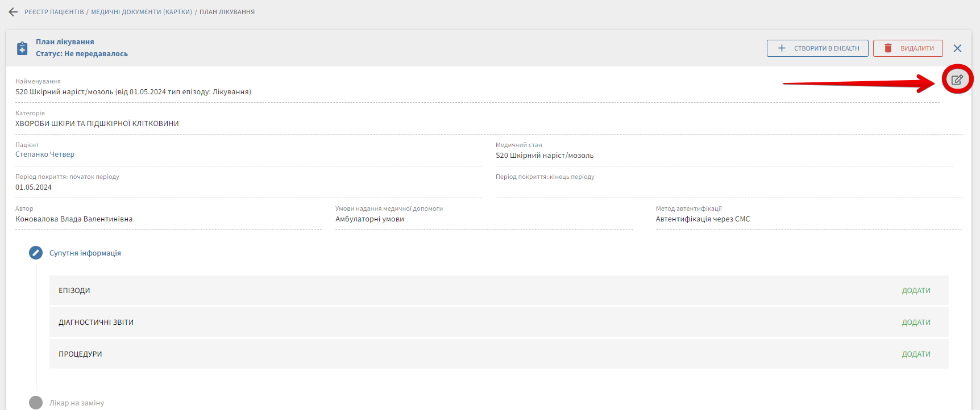Click the Створити в eHealth button
Viewport: 980px width, 410px height.
pyautogui.click(x=817, y=48)
